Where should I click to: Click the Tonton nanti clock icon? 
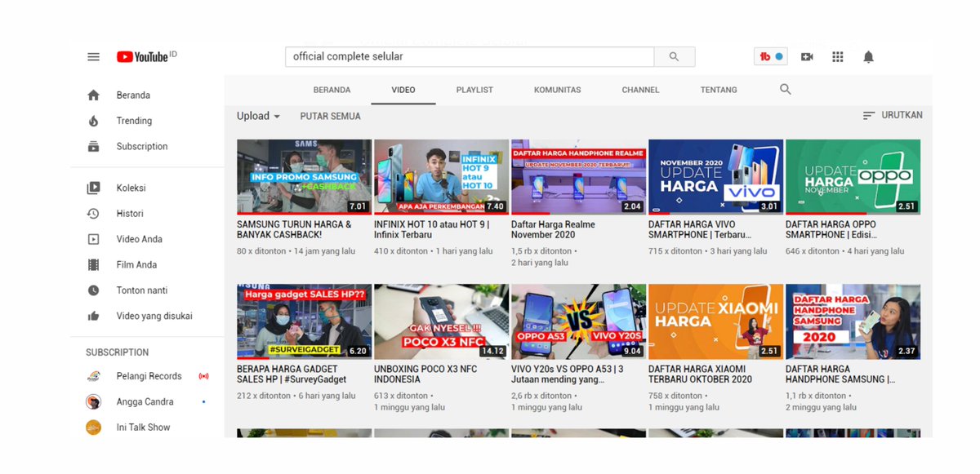pos(93,290)
